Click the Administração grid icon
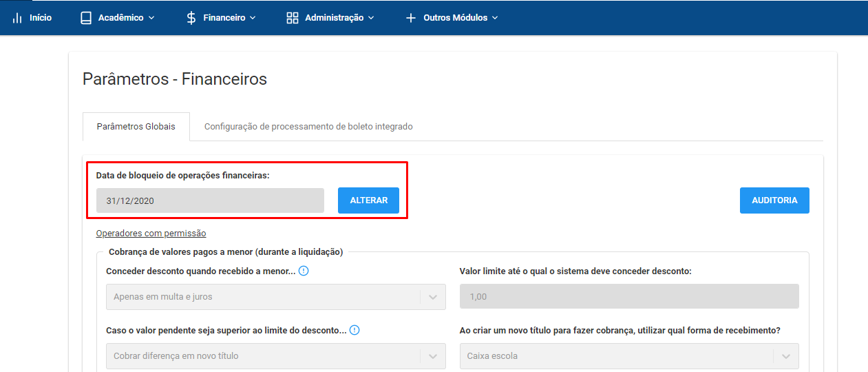This screenshot has width=868, height=372. tap(293, 18)
